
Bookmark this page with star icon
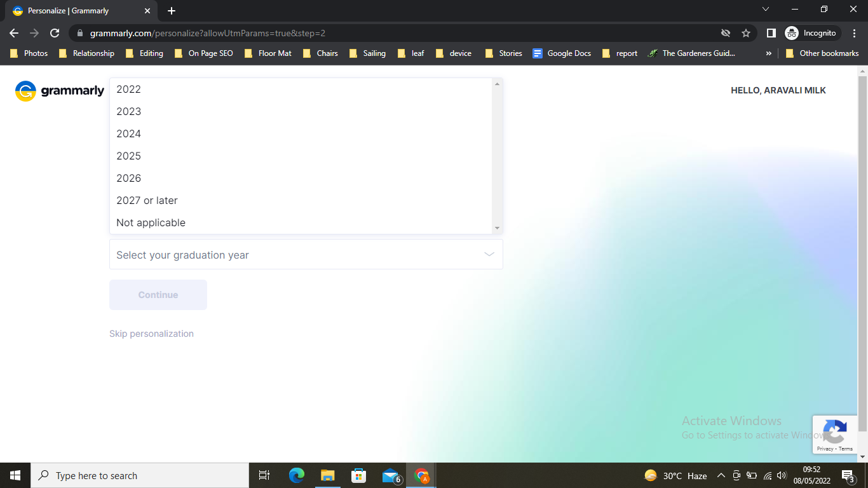746,33
